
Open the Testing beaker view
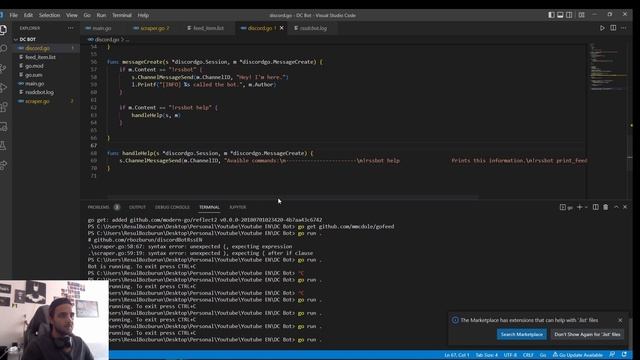[3, 146]
